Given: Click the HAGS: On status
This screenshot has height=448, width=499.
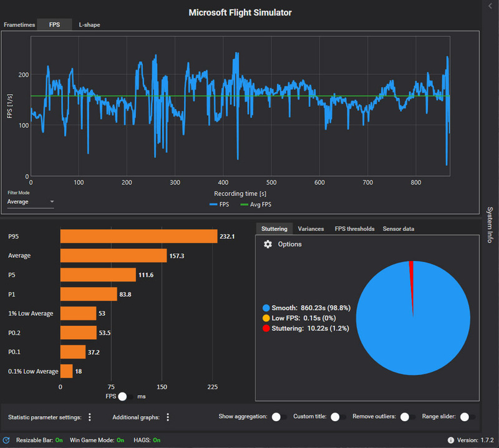Looking at the screenshot, I should click(147, 440).
